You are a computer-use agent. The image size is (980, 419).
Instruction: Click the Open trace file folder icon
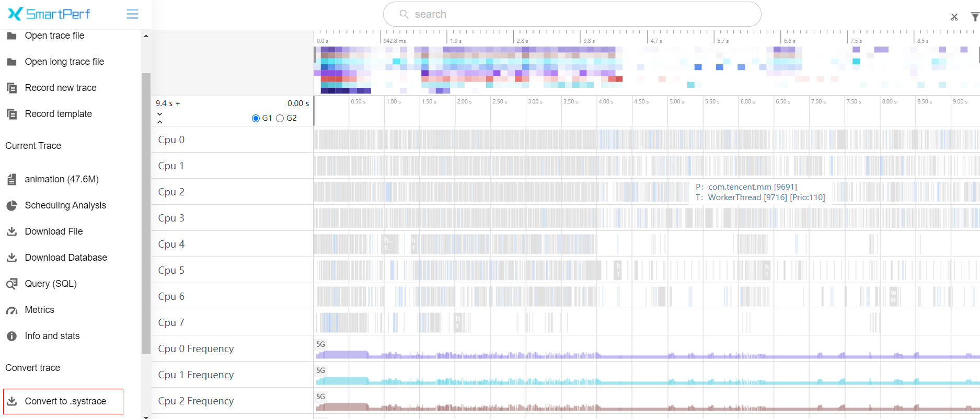pyautogui.click(x=11, y=36)
